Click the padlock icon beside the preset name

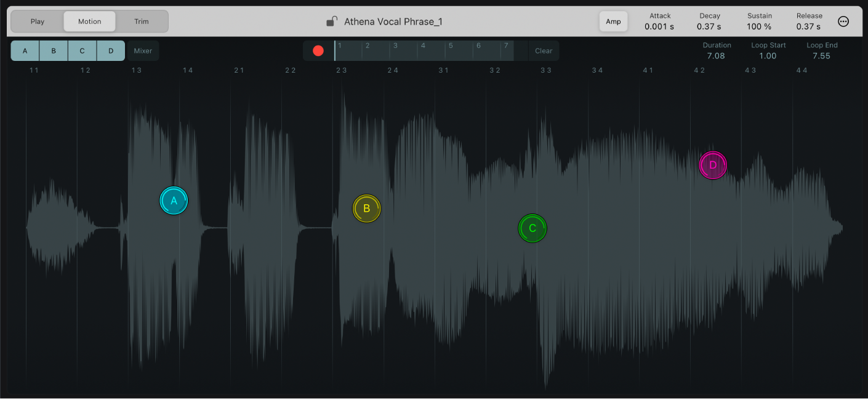[332, 20]
